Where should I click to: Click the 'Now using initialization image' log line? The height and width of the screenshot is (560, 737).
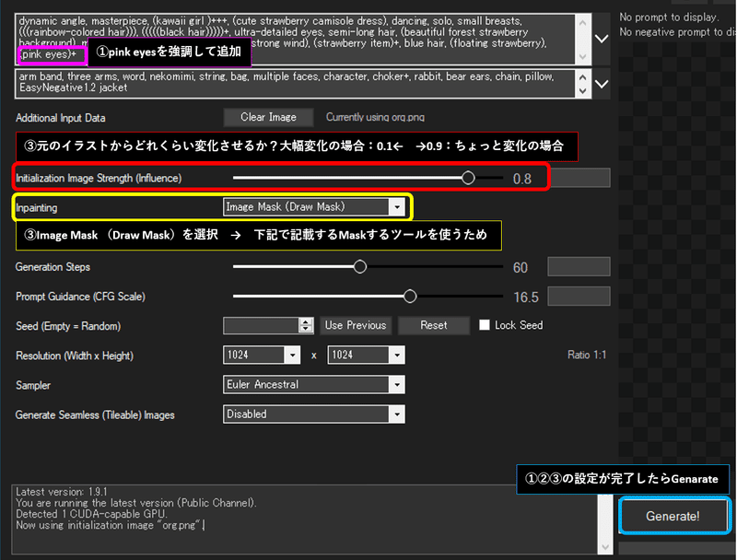pyautogui.click(x=109, y=525)
